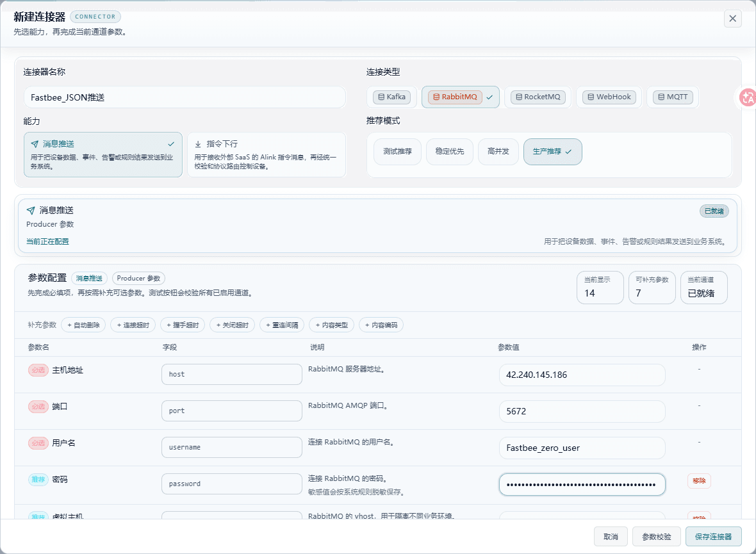
Task: Click the 必选 badge of 主机地址
Action: pos(38,370)
